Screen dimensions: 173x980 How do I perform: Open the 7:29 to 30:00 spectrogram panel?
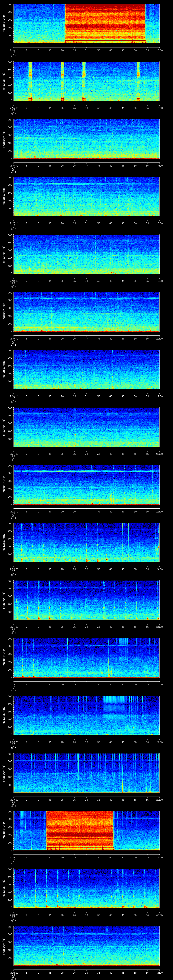[86, 889]
